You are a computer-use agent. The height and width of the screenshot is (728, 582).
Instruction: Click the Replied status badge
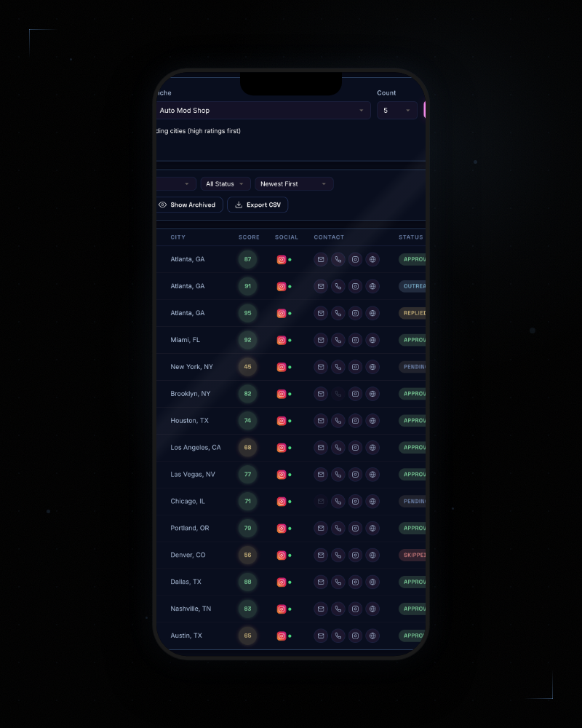[x=412, y=313]
